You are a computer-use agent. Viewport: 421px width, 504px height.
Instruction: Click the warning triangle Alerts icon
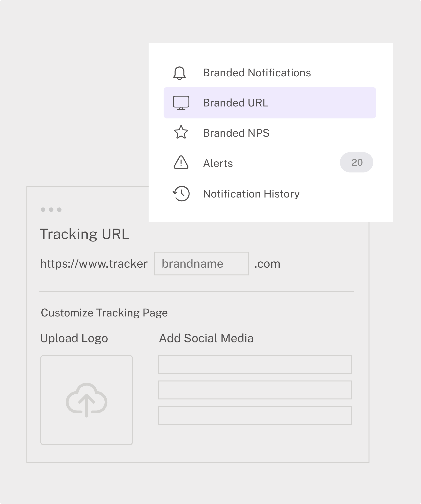click(x=181, y=163)
